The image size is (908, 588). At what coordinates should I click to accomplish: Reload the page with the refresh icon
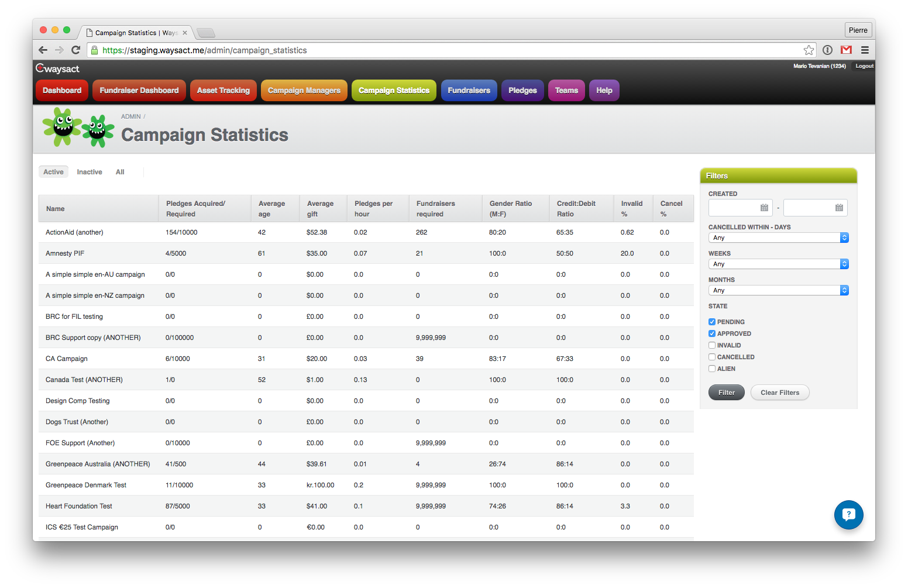[75, 50]
